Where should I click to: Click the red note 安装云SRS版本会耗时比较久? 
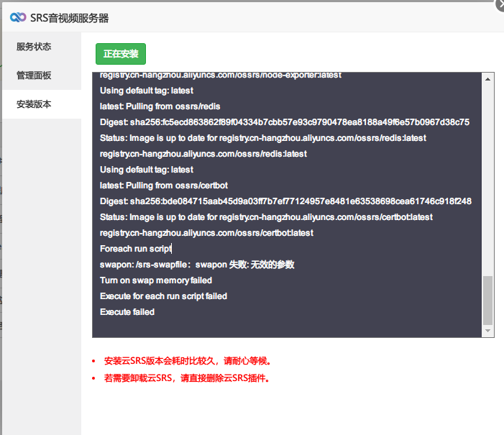[188, 361]
